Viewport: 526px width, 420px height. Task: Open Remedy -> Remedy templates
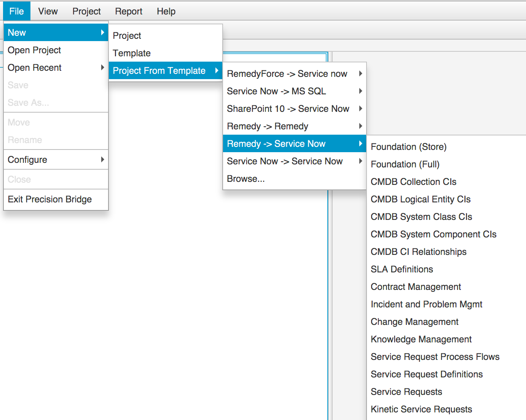point(295,126)
